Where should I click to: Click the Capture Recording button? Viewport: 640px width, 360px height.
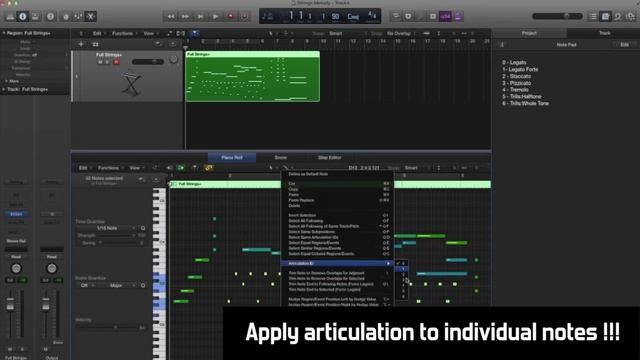click(x=244, y=16)
